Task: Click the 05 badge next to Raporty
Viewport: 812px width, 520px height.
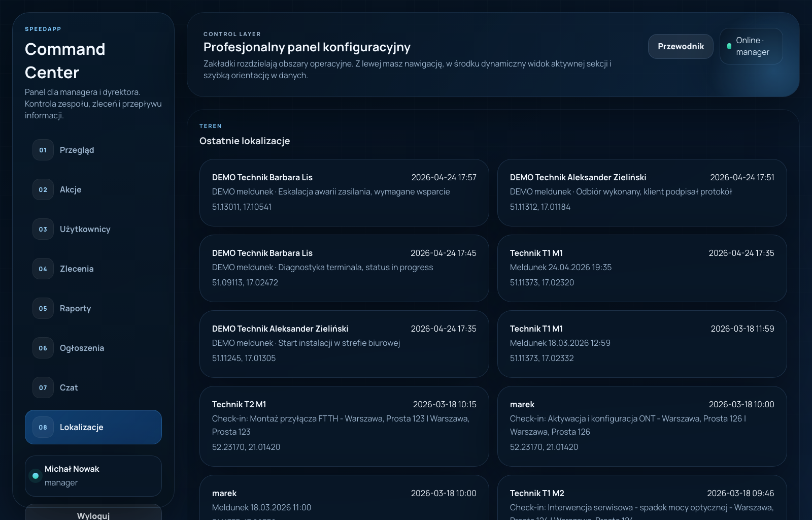Action: coord(43,309)
